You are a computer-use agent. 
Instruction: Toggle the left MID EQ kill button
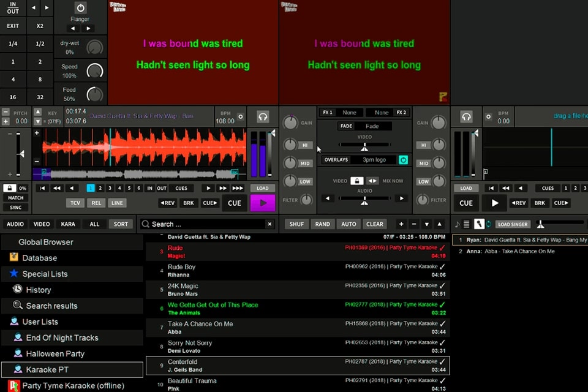click(x=305, y=164)
